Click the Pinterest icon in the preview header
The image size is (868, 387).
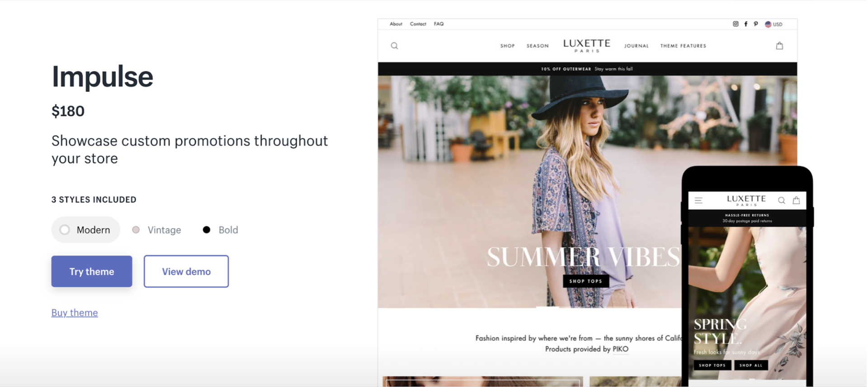coord(756,24)
